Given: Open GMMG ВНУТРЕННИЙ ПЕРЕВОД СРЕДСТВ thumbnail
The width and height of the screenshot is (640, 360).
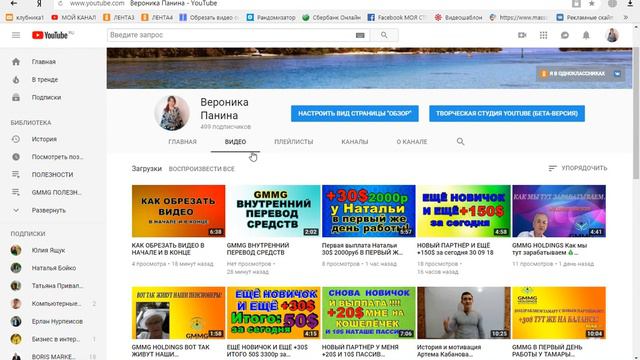Looking at the screenshot, I should point(273,211).
